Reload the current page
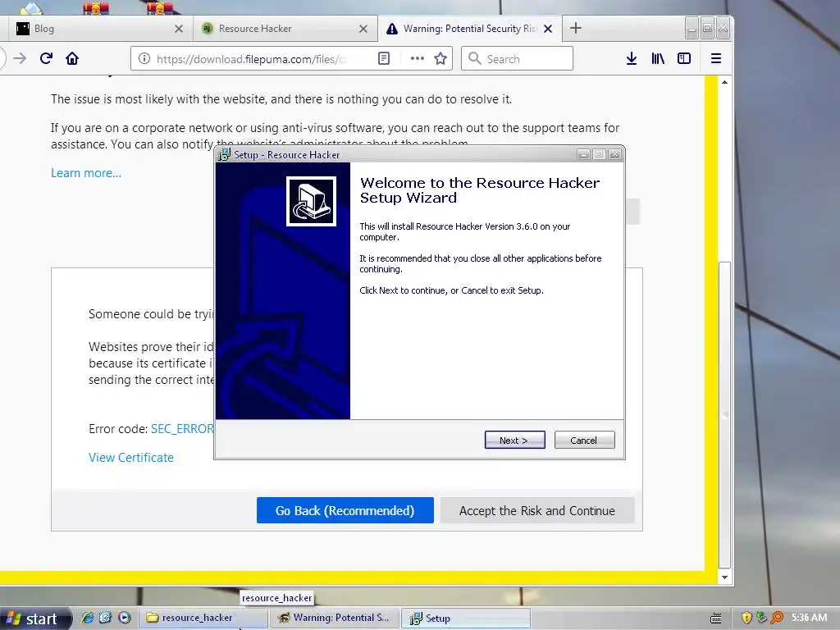This screenshot has width=840, height=630. click(x=46, y=58)
